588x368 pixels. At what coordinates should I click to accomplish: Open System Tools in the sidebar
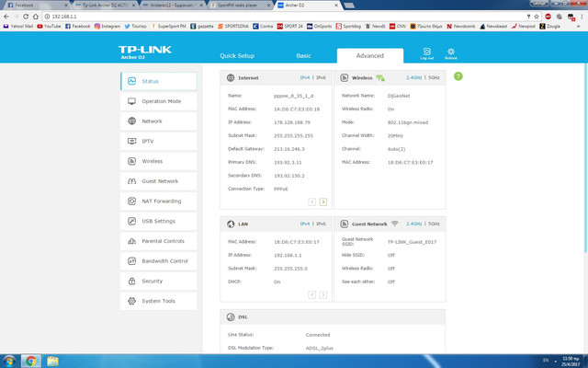point(159,301)
